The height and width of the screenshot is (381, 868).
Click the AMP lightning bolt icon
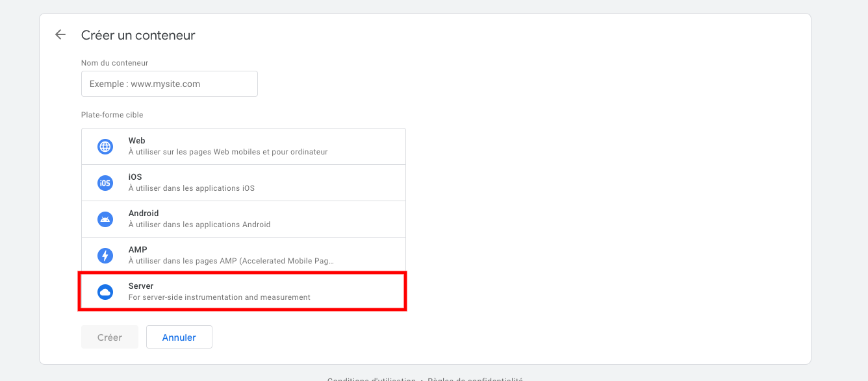pos(105,256)
